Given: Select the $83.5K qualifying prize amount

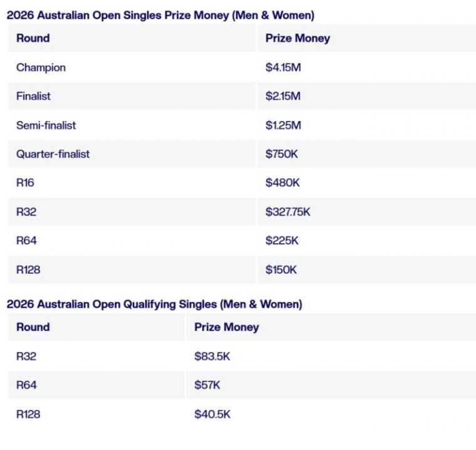Looking at the screenshot, I should (212, 356).
